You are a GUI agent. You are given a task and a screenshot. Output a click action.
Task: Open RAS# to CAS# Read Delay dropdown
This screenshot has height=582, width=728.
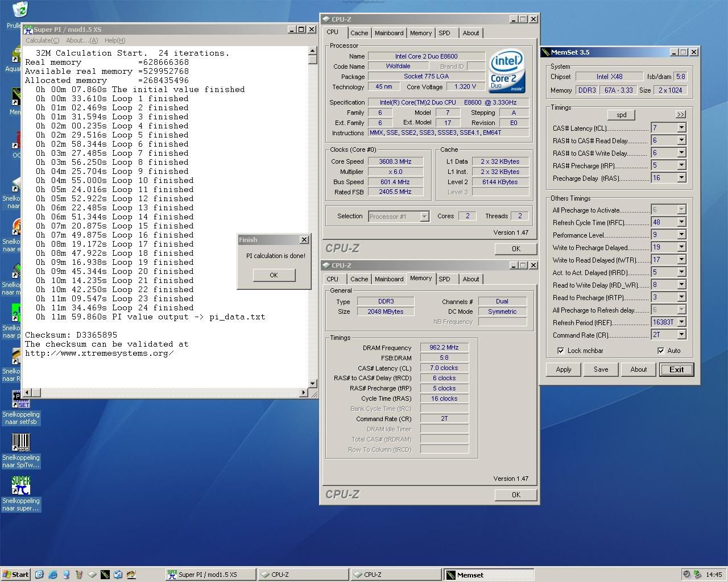click(681, 140)
